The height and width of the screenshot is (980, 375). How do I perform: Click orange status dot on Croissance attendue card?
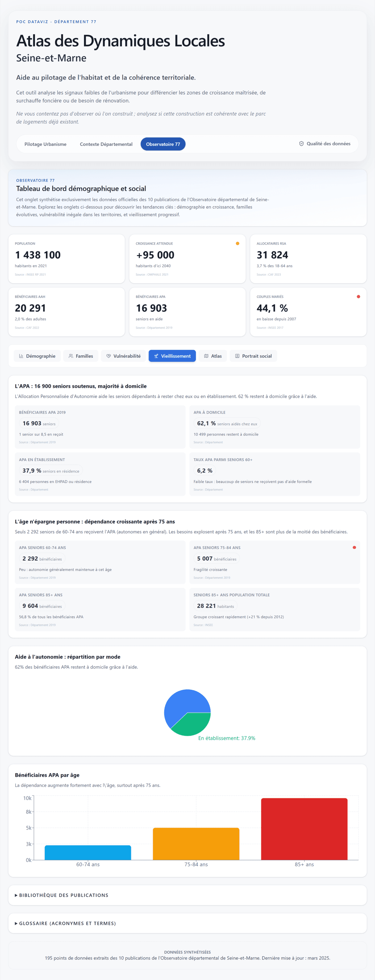point(237,244)
